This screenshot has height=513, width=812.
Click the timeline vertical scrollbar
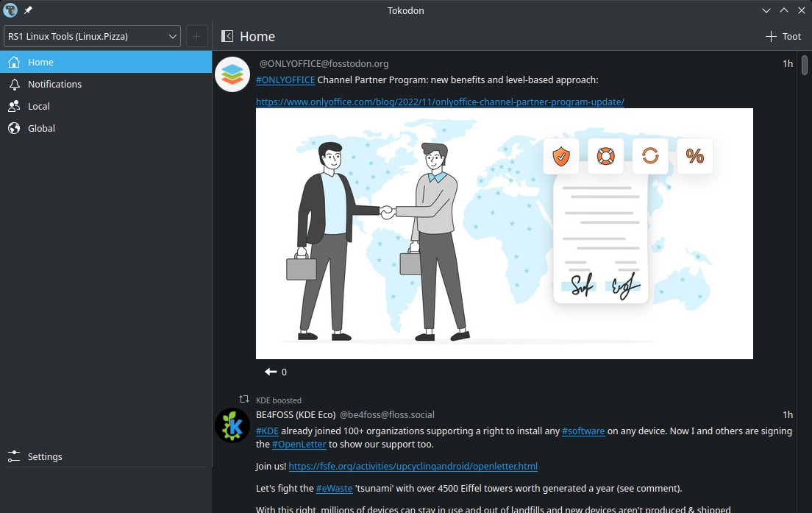point(804,66)
